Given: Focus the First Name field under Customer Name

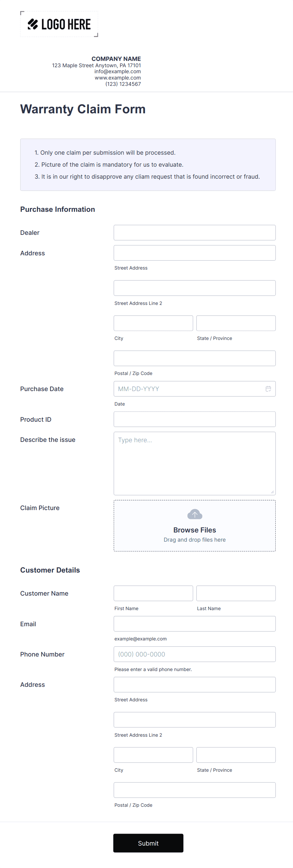Looking at the screenshot, I should (153, 593).
